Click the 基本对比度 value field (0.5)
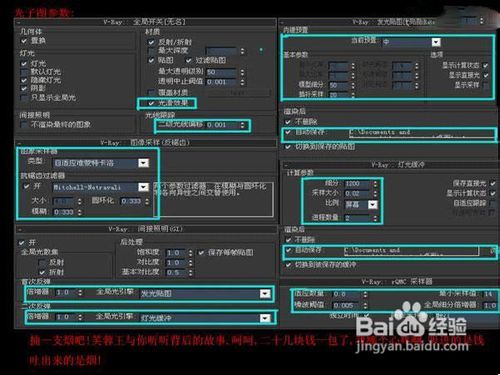 click(175, 272)
